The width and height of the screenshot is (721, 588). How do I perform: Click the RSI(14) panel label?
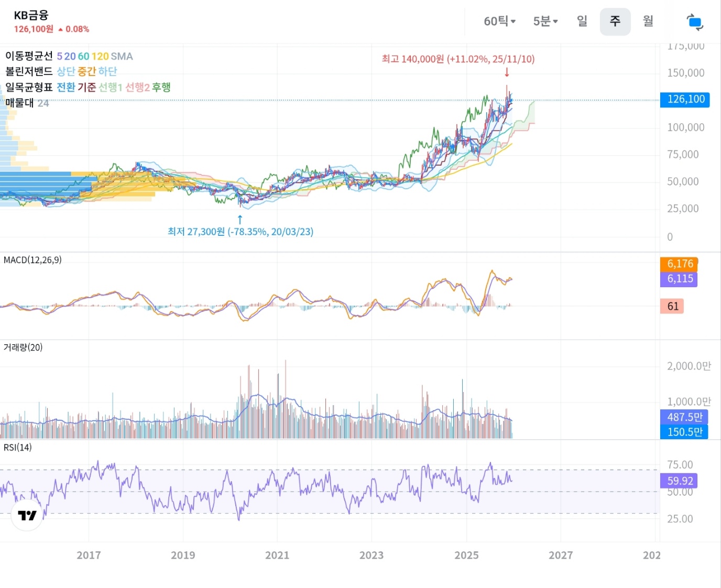(18, 448)
